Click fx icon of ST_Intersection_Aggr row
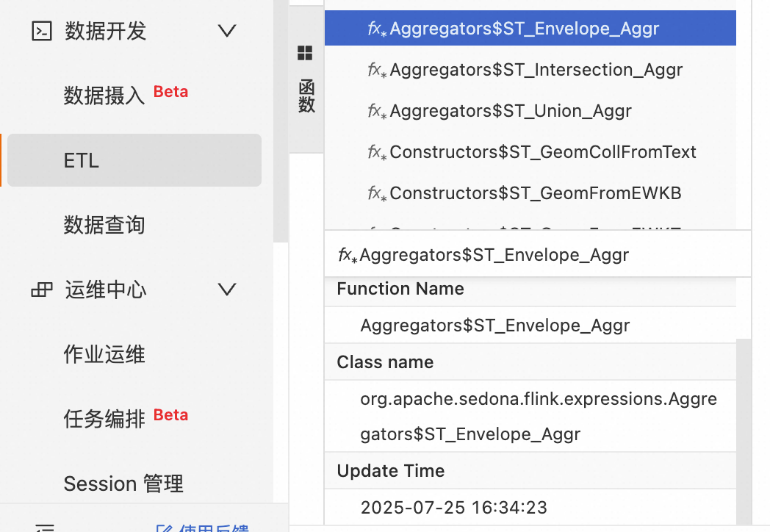770x532 pixels. tap(377, 71)
